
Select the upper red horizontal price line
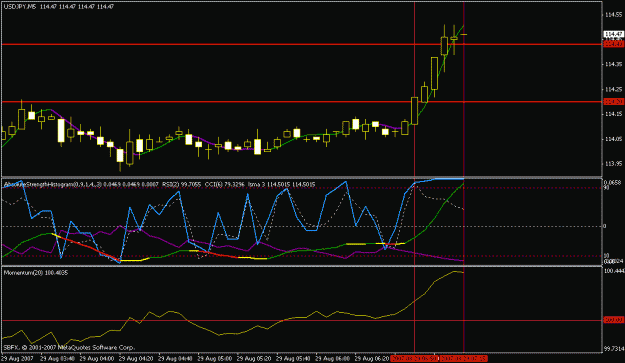pos(302,44)
